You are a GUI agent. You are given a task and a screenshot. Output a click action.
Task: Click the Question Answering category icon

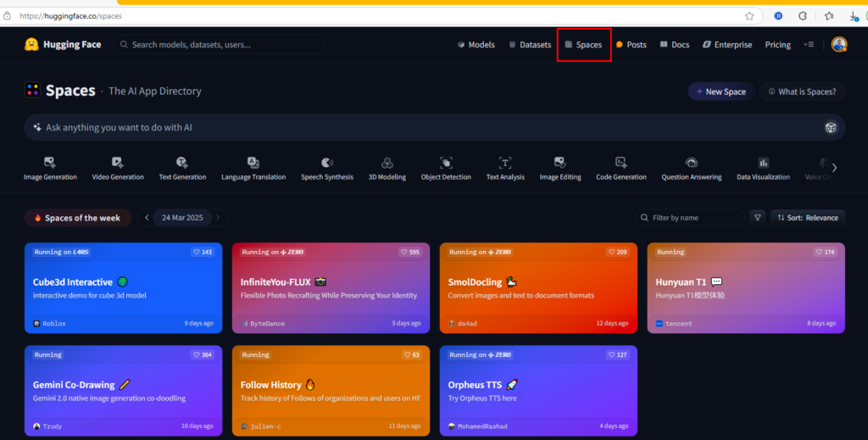pyautogui.click(x=692, y=162)
